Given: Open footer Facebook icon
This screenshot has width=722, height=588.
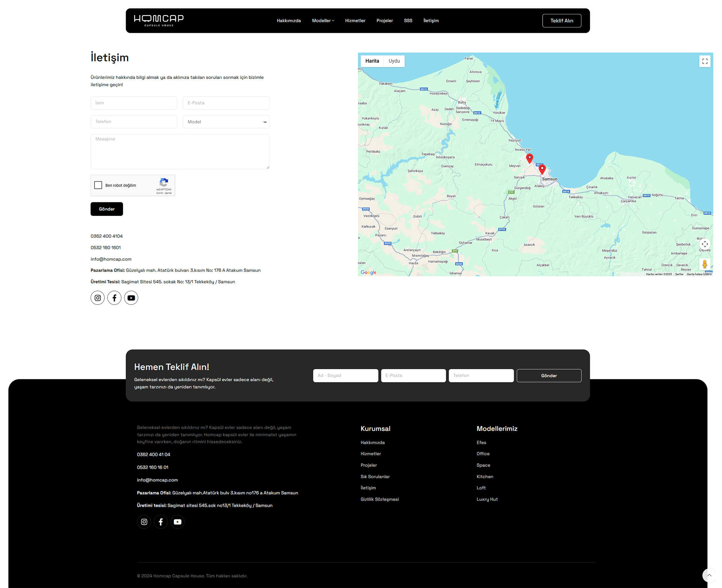Looking at the screenshot, I should pos(161,522).
